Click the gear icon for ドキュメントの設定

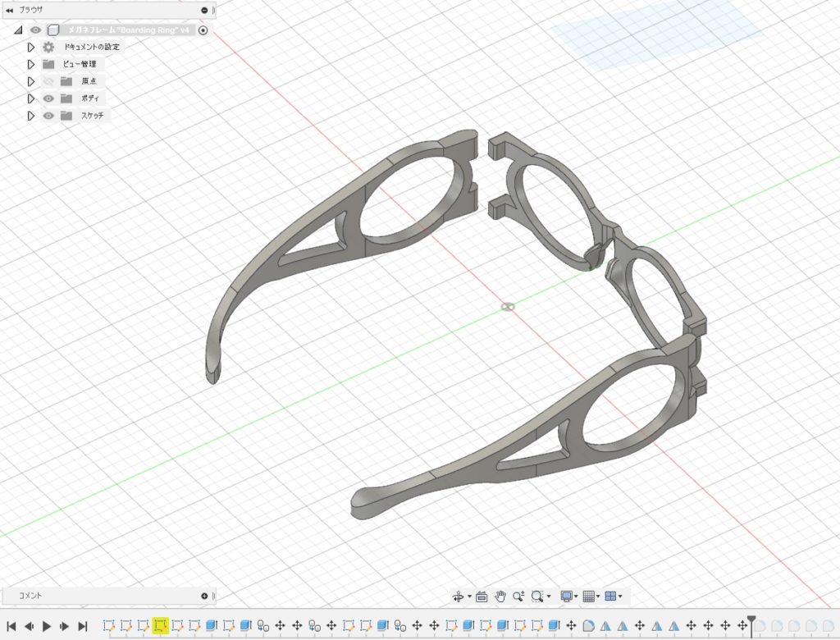[48, 47]
